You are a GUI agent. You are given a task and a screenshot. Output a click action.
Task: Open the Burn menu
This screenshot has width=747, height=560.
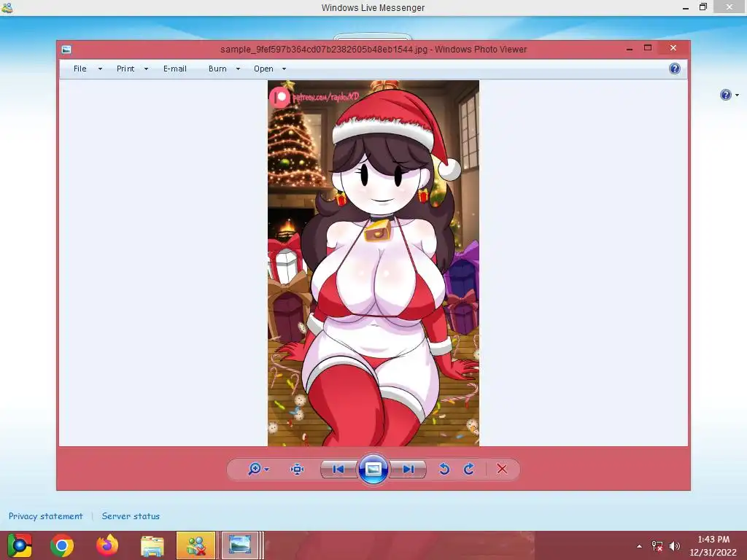[217, 69]
